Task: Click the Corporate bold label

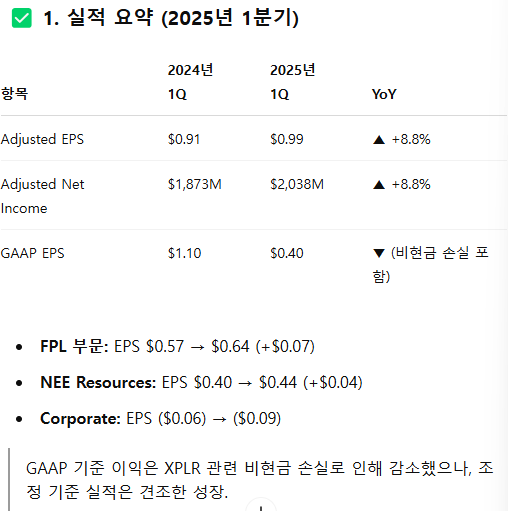Action: point(80,418)
